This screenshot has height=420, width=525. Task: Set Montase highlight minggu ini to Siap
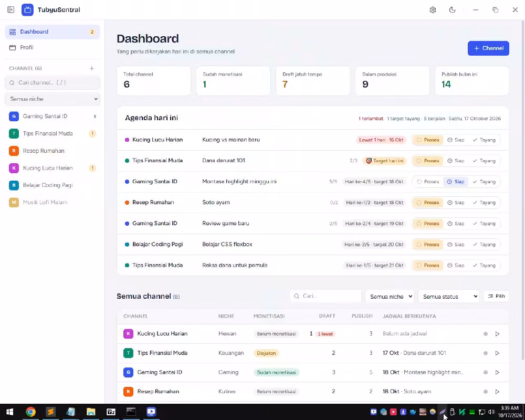[456, 182]
